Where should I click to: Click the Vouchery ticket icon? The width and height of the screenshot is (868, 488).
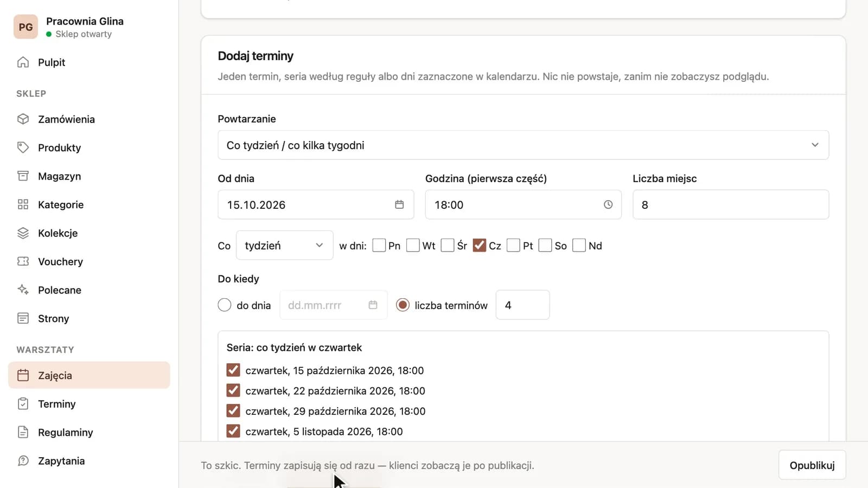tap(23, 261)
